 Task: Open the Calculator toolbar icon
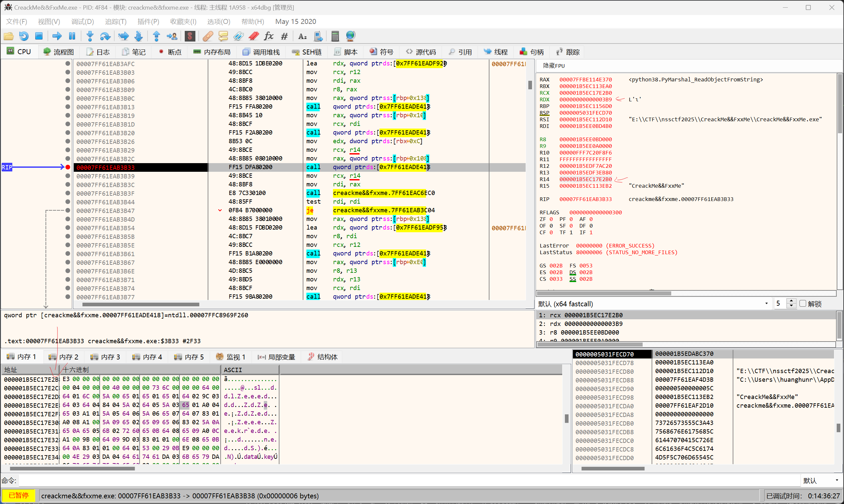(x=335, y=36)
